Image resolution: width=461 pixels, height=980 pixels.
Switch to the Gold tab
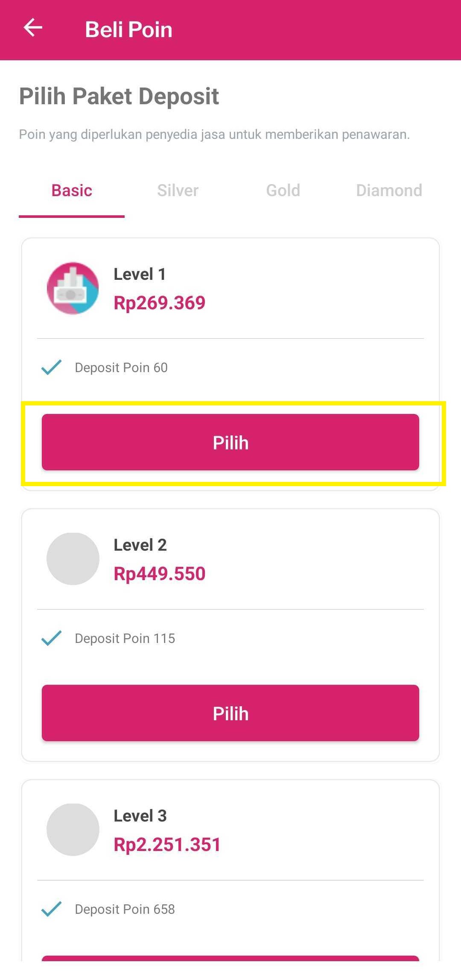point(283,191)
